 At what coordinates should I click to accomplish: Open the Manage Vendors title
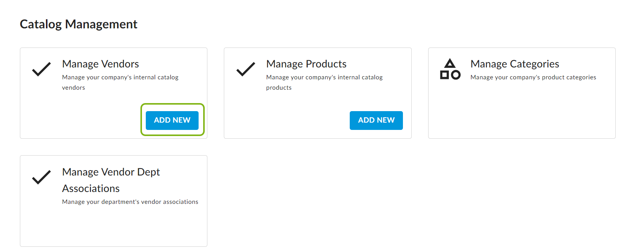(101, 64)
